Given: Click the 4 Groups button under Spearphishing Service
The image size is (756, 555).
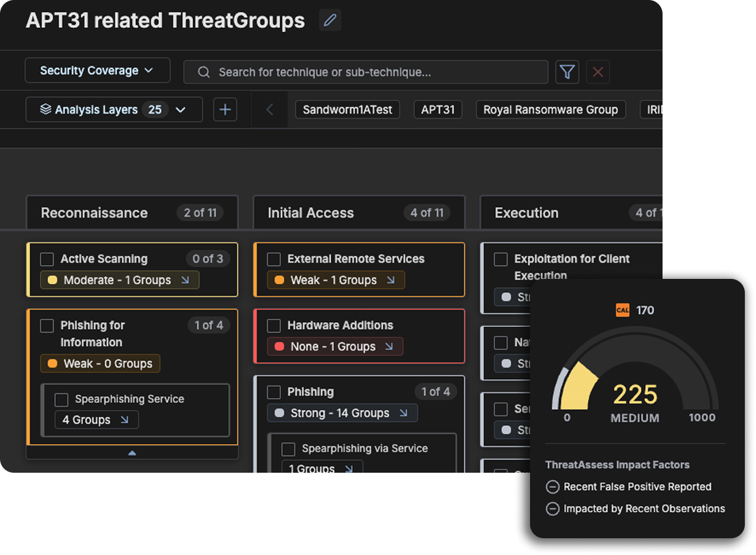Looking at the screenshot, I should (96, 420).
